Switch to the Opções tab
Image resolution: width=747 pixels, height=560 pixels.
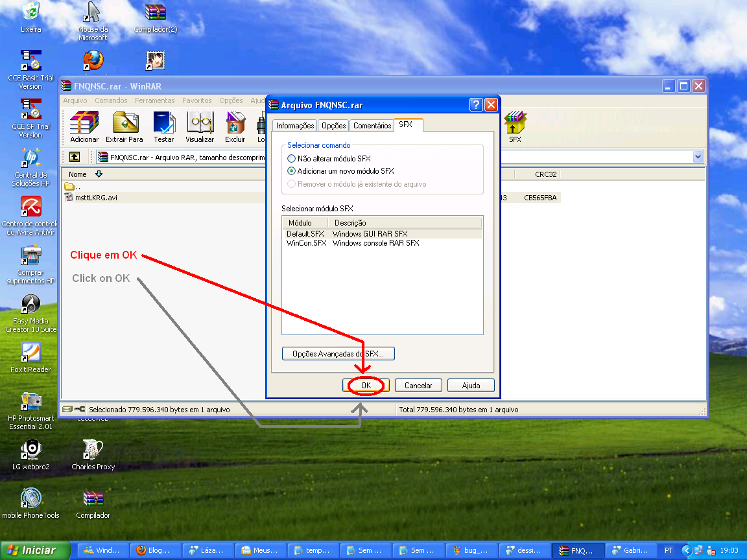tap(333, 126)
